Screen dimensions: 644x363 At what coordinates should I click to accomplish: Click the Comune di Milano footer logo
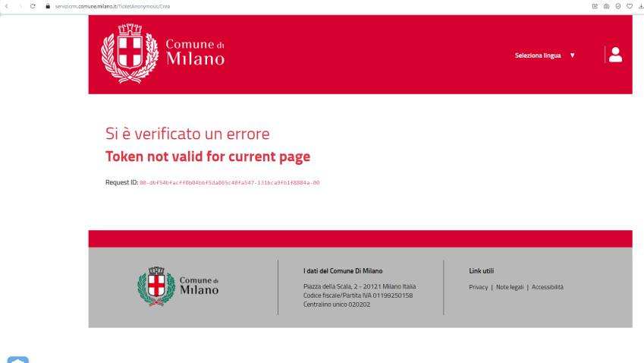pos(179,286)
